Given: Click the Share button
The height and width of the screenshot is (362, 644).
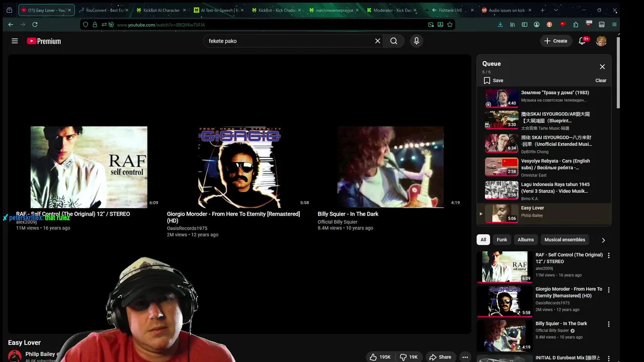Looking at the screenshot, I should point(440,357).
